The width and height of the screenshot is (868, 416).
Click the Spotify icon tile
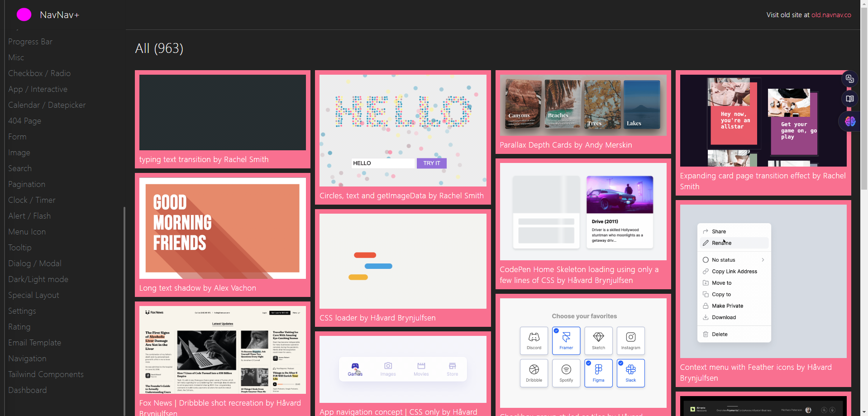566,373
